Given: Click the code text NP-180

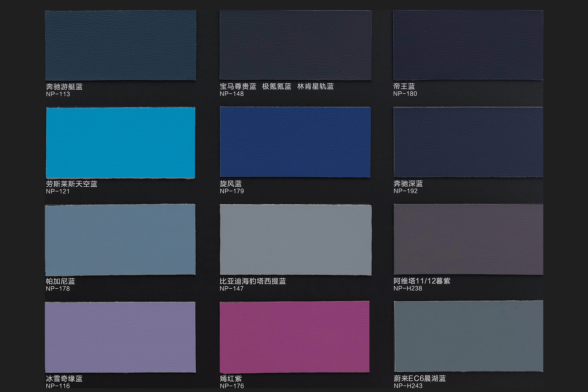Looking at the screenshot, I should [x=405, y=94].
